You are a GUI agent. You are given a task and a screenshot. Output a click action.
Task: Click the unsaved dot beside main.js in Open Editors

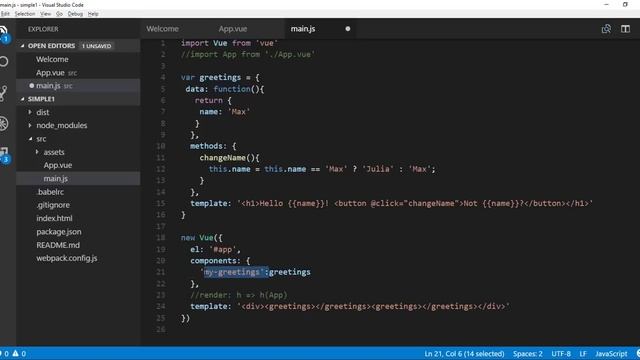(31, 86)
